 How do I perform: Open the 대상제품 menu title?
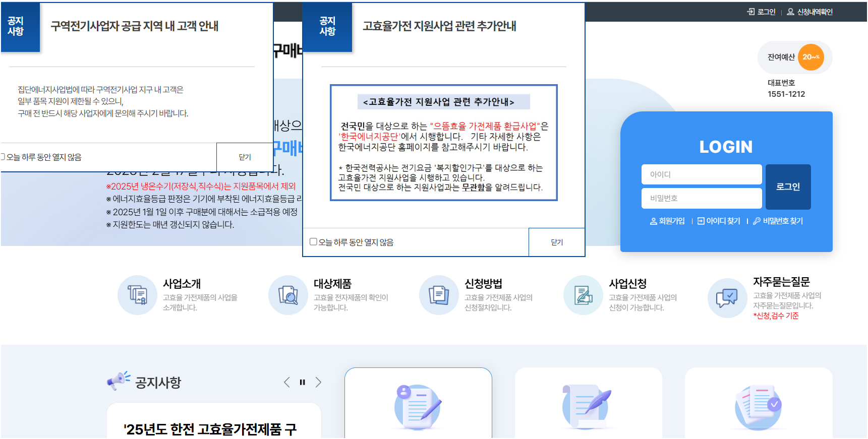click(x=332, y=284)
